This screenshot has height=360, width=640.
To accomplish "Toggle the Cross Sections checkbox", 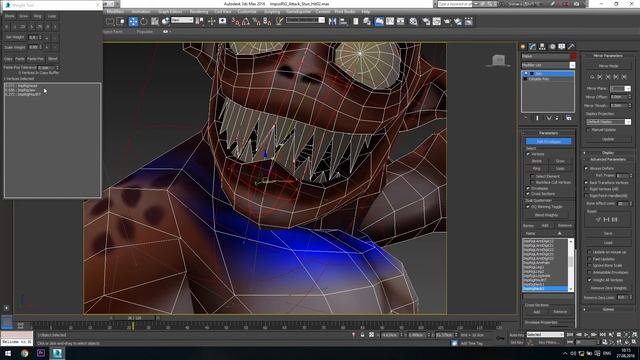I will [528, 194].
